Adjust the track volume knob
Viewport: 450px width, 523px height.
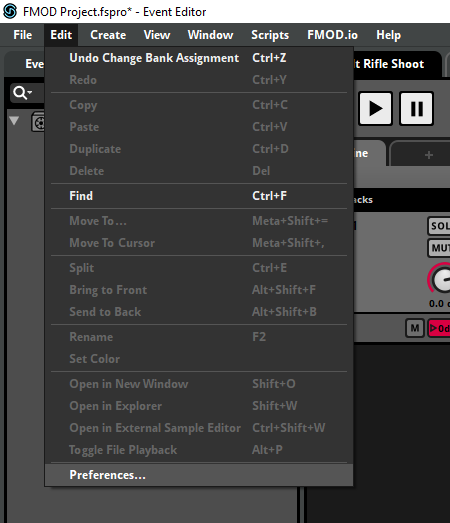(440, 279)
